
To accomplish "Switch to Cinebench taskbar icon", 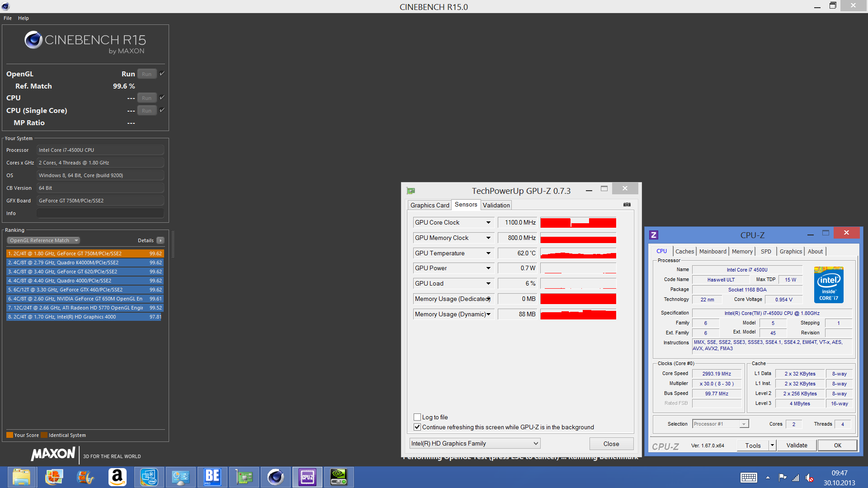I will pyautogui.click(x=275, y=477).
